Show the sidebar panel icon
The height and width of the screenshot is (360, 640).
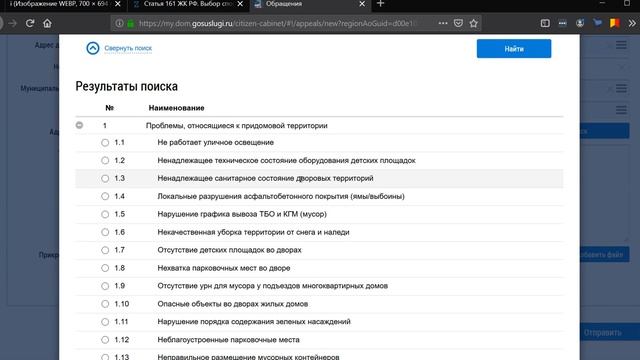point(545,23)
